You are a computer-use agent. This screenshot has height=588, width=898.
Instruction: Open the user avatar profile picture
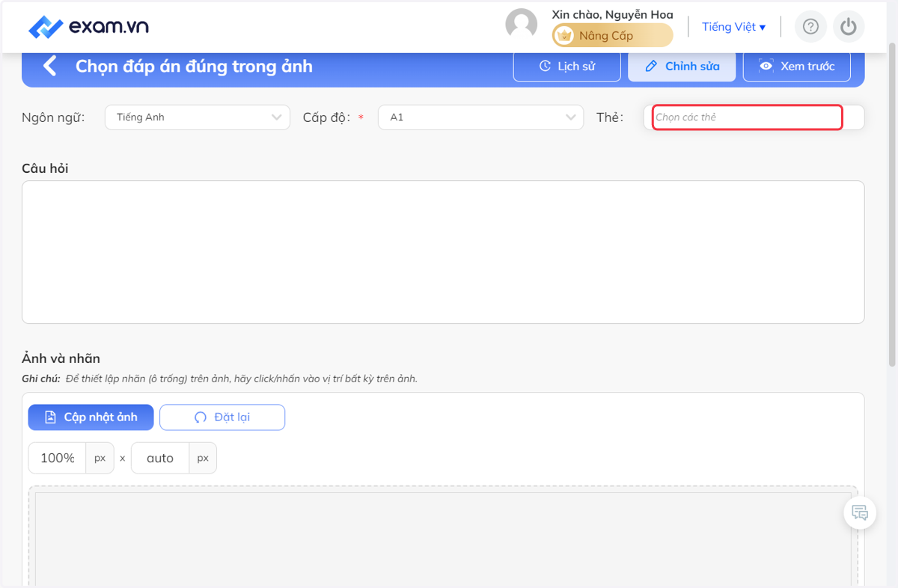522,25
